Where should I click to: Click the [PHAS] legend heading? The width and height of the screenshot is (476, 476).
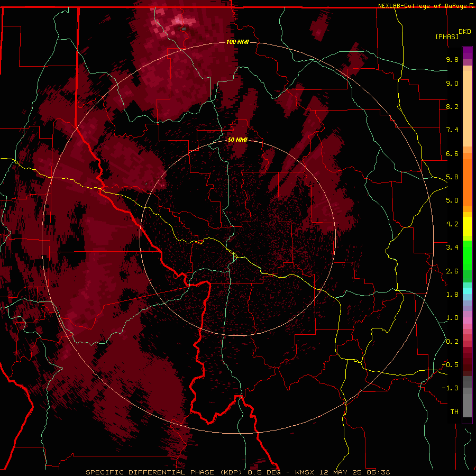click(x=447, y=36)
